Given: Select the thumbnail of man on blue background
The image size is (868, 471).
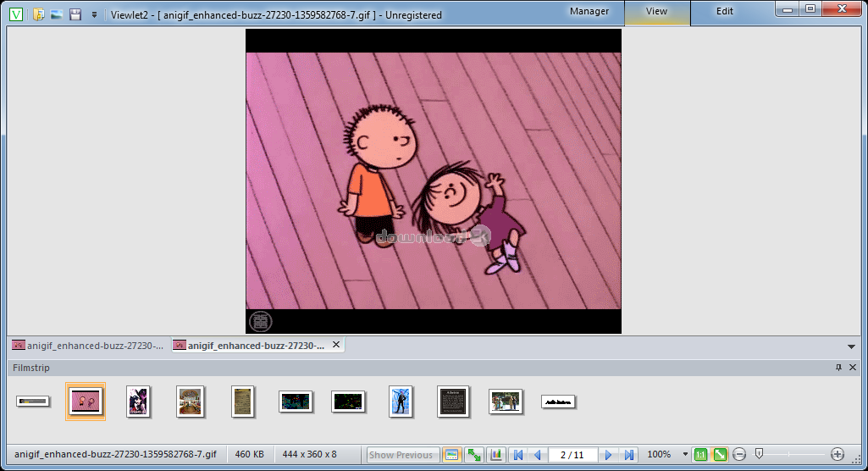Looking at the screenshot, I should click(401, 402).
